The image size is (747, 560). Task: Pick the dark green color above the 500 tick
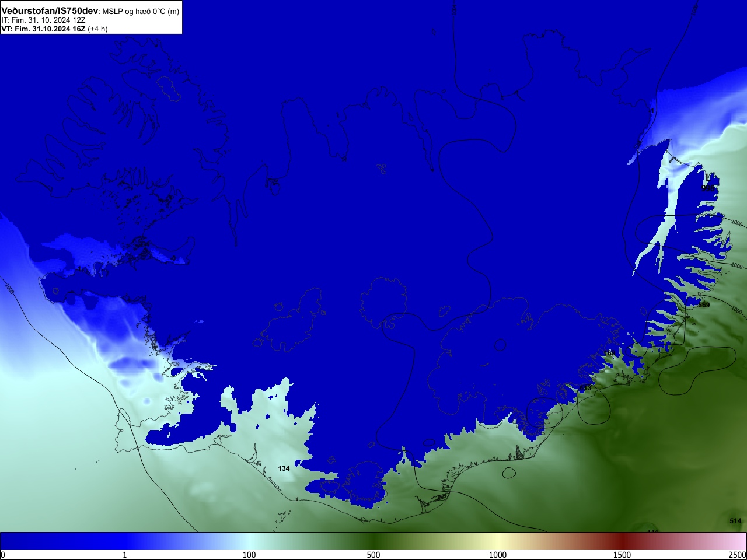tap(373, 541)
